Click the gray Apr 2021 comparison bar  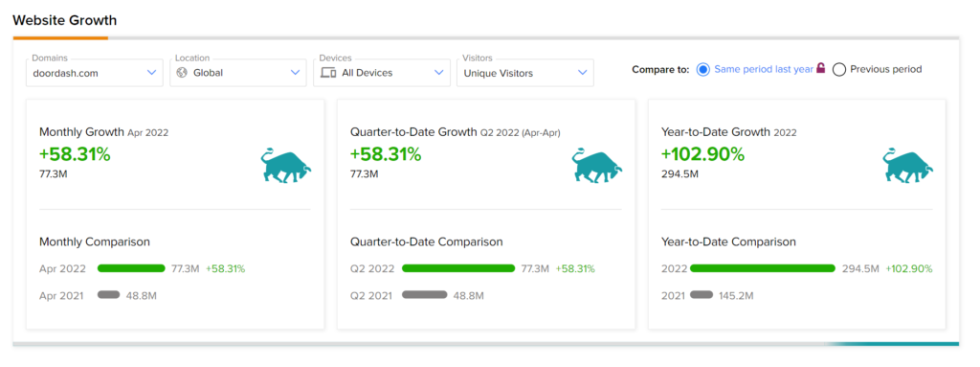(109, 295)
